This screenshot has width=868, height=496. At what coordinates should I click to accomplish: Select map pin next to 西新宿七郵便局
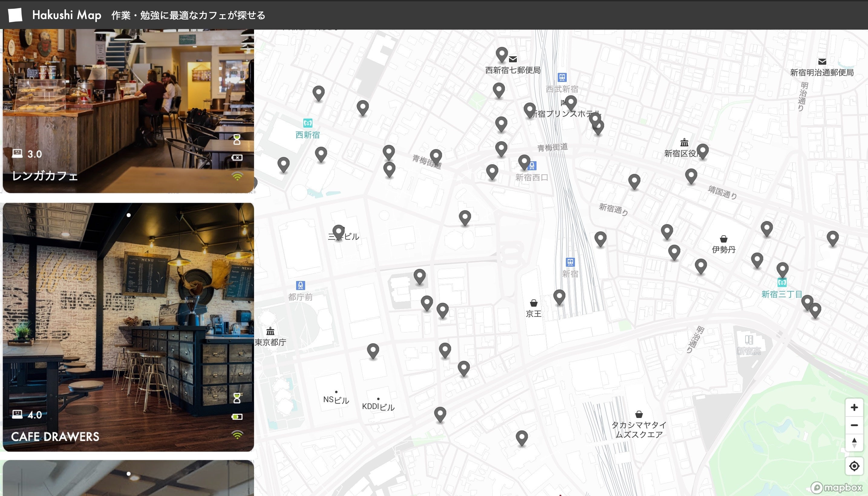[x=501, y=54]
